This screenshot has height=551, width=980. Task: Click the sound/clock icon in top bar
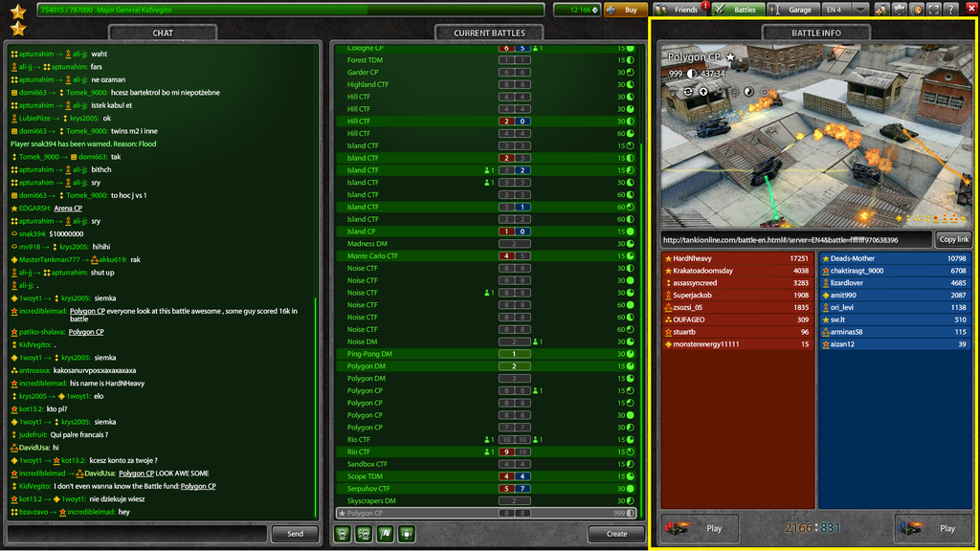pos(917,10)
